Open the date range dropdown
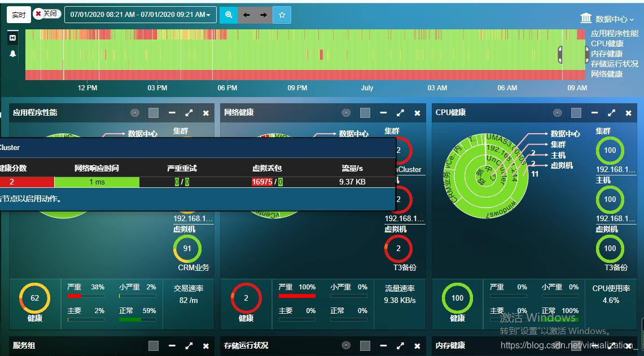Screen dimensions: 644x356 click(x=141, y=15)
